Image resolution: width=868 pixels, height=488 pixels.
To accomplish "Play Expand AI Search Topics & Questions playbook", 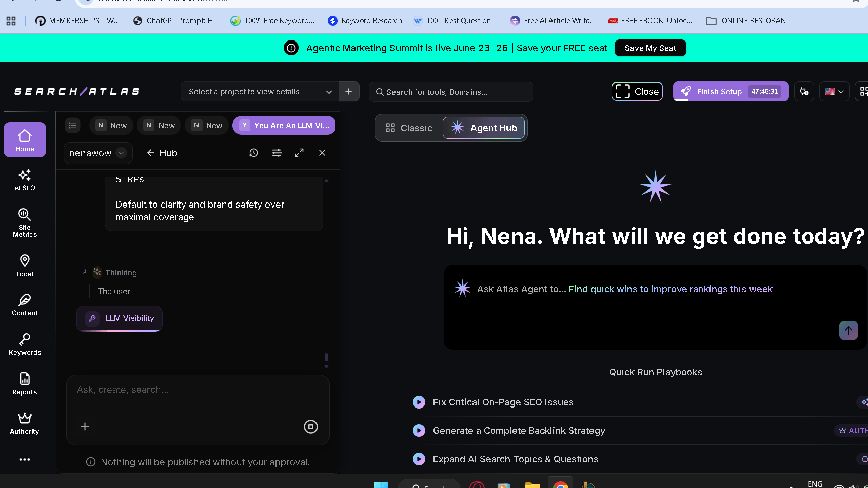I will pyautogui.click(x=419, y=459).
